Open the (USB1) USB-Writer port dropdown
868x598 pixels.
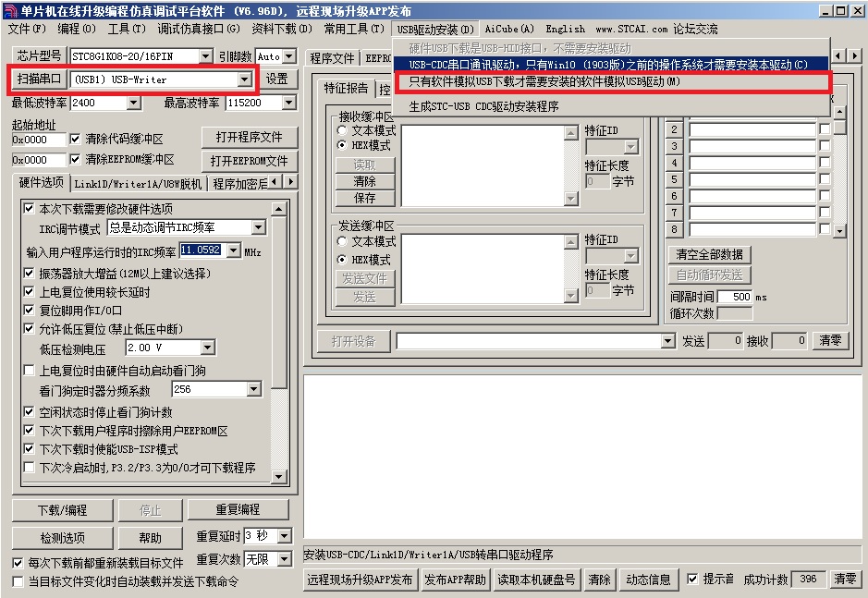[244, 79]
